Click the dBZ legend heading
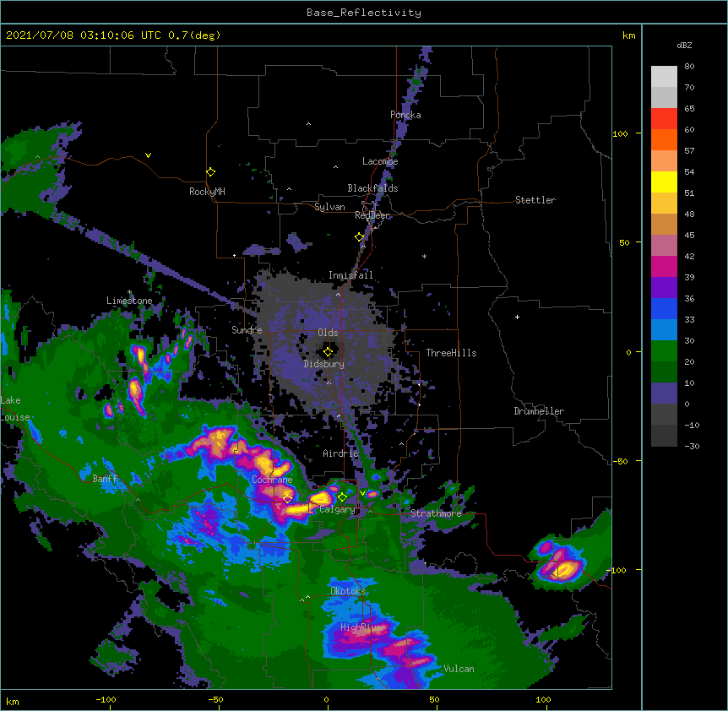The height and width of the screenshot is (711, 728). 684,46
